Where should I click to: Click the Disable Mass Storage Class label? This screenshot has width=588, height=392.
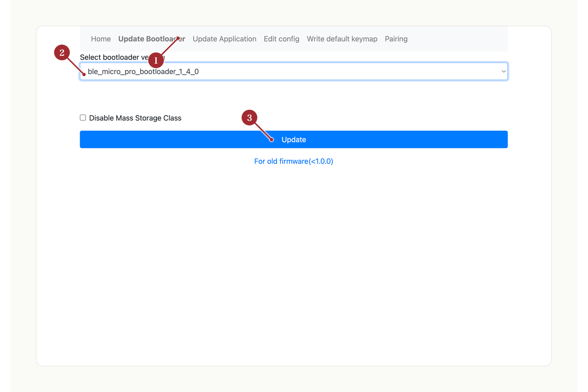tap(135, 118)
